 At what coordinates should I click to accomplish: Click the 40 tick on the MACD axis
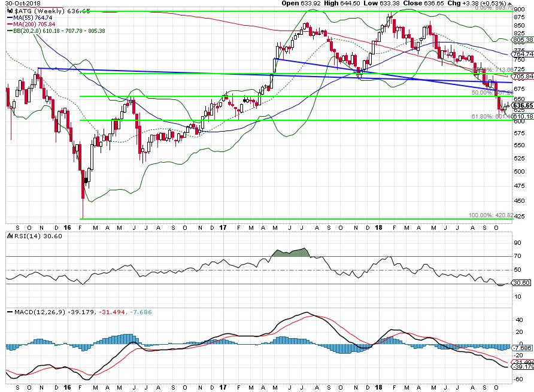pos(520,320)
